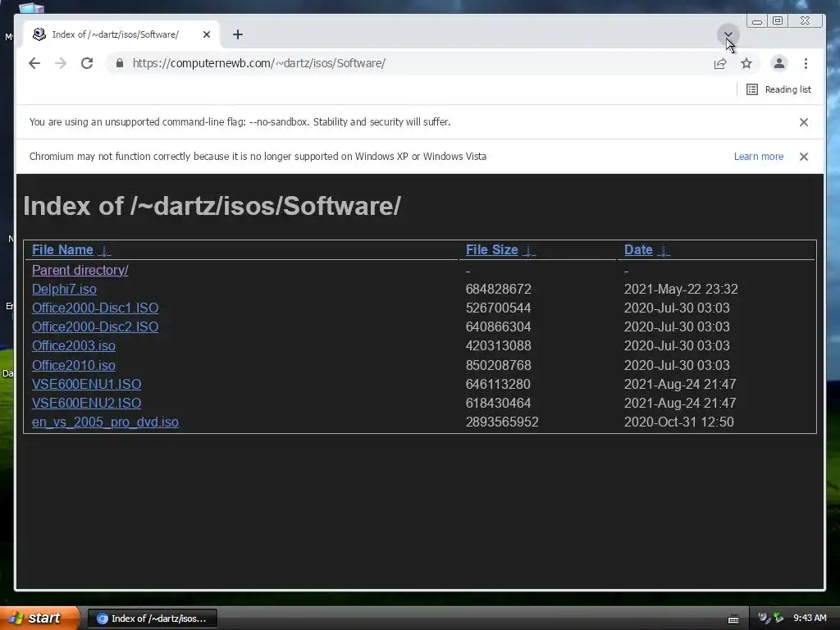Open the Windows Start menu
840x630 pixels.
tap(39, 618)
